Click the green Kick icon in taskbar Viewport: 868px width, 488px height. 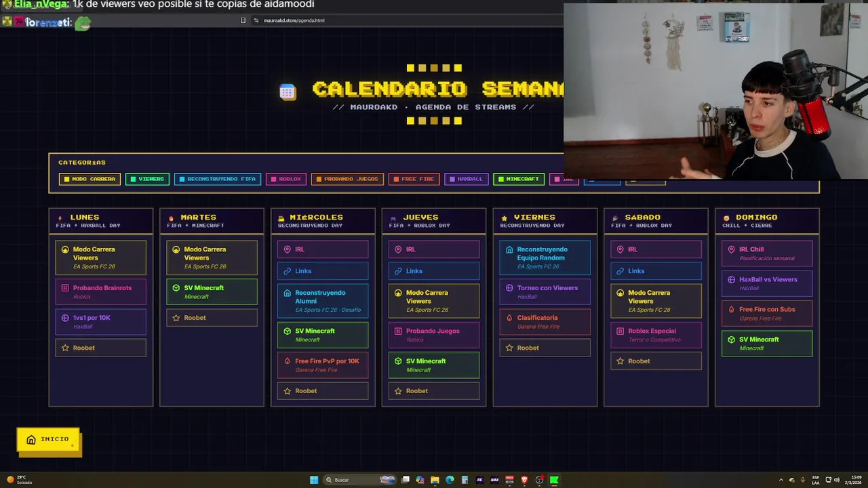click(554, 480)
